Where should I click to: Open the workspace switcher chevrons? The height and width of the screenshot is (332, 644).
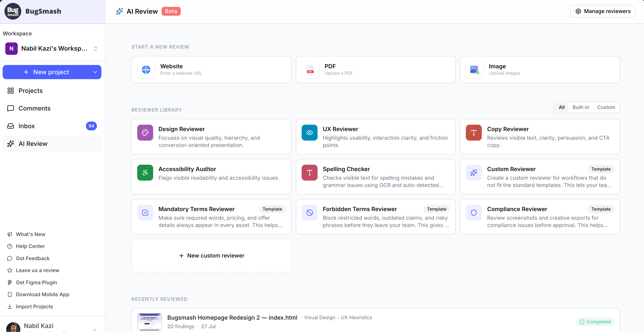point(96,48)
